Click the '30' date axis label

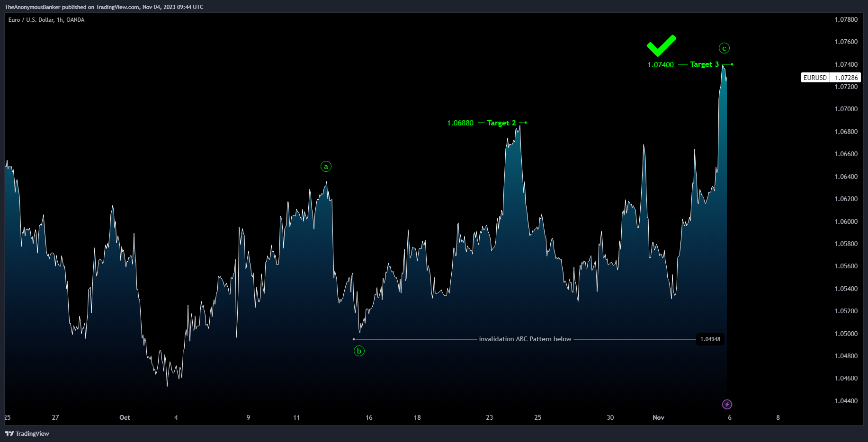point(610,417)
